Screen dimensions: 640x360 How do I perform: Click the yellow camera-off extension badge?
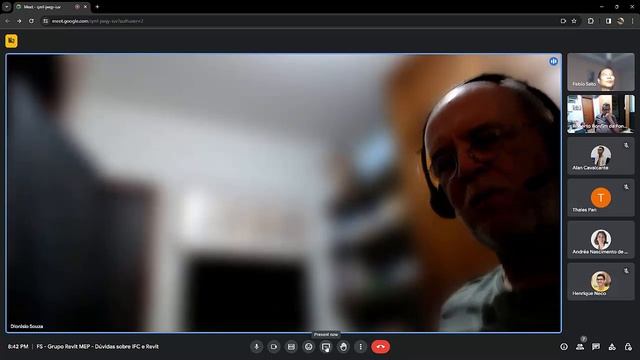coord(11,41)
